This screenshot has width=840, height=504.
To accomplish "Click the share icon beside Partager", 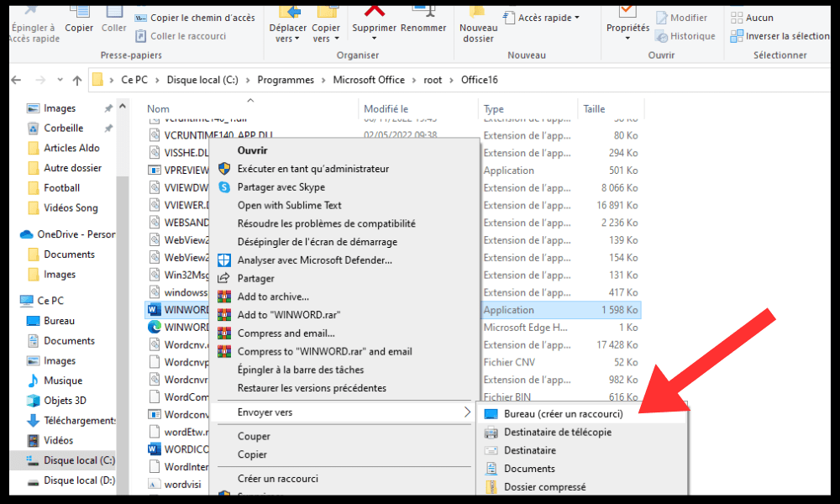I will pos(224,279).
